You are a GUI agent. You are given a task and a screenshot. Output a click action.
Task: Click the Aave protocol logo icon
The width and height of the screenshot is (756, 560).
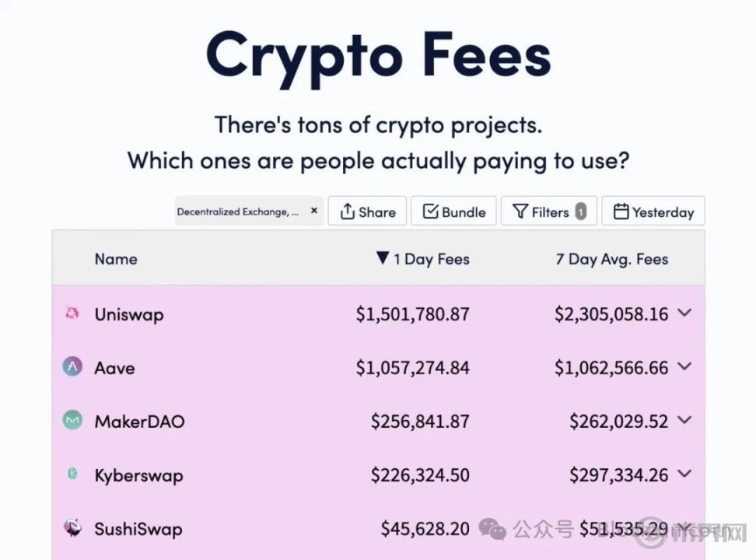(72, 367)
